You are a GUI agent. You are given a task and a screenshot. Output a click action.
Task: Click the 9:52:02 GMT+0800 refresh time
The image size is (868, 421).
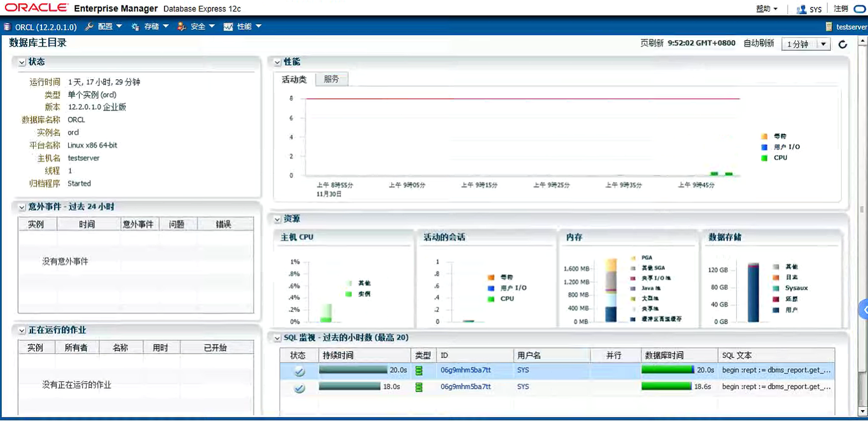pos(701,43)
